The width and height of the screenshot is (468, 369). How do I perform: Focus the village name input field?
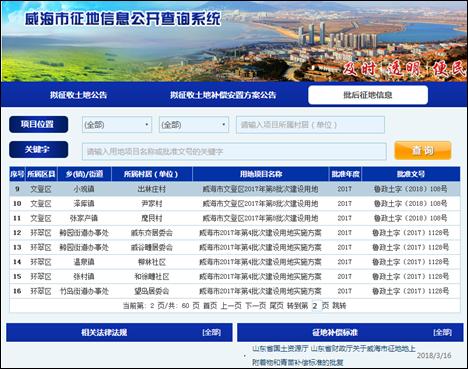point(310,125)
